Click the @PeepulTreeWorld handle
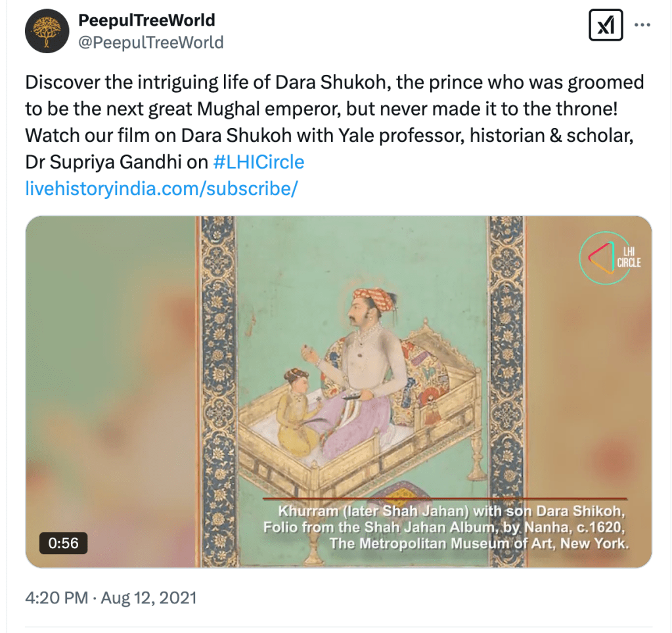This screenshot has height=633, width=672. coord(151,43)
